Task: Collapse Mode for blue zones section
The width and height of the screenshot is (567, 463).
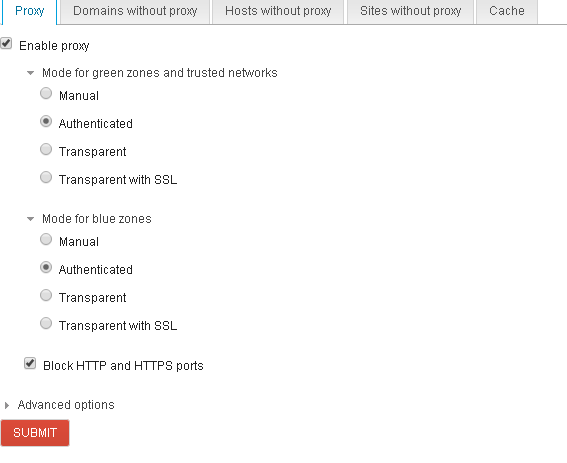Action: point(30,219)
